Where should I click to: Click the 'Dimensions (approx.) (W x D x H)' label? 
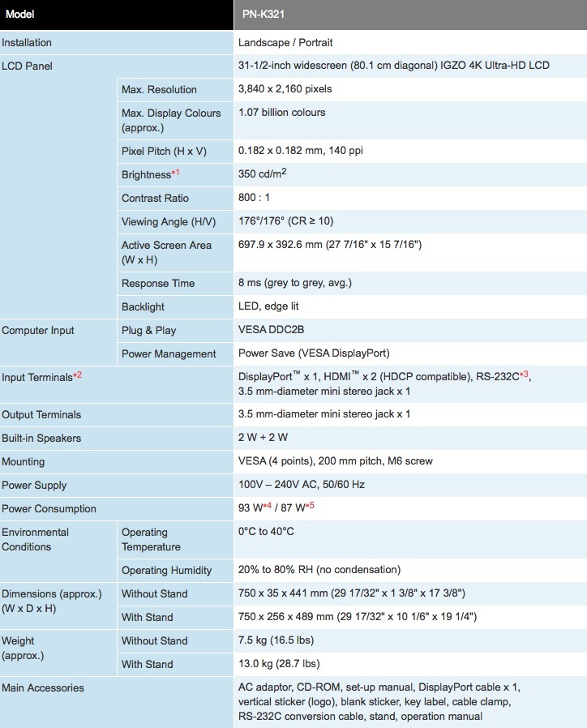(x=52, y=602)
